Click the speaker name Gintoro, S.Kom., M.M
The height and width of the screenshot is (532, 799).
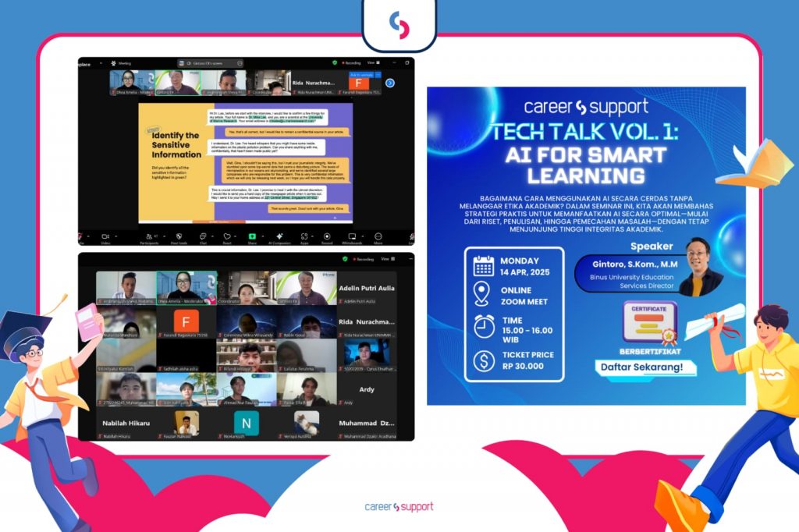pos(635,264)
